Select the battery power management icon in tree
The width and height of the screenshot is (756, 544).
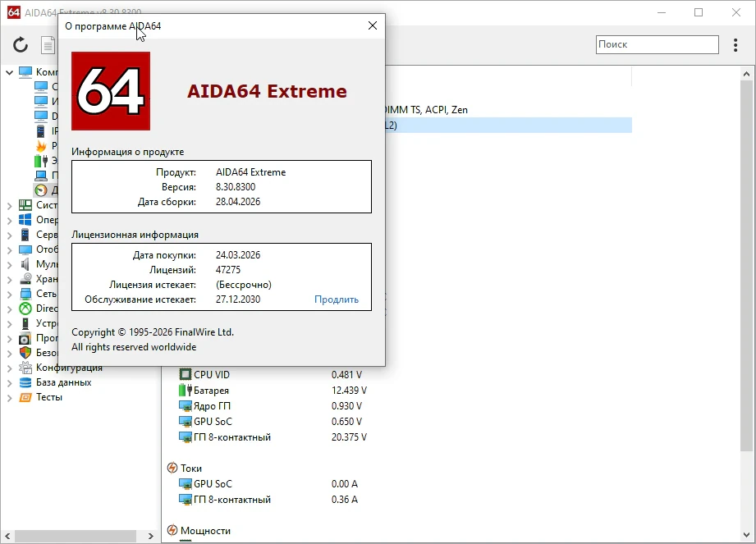click(x=41, y=161)
